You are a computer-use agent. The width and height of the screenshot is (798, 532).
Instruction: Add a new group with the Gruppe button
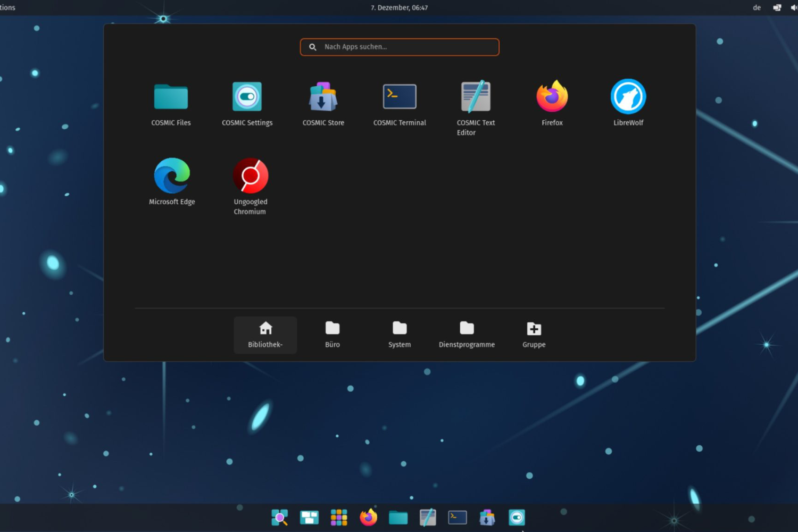[534, 335]
